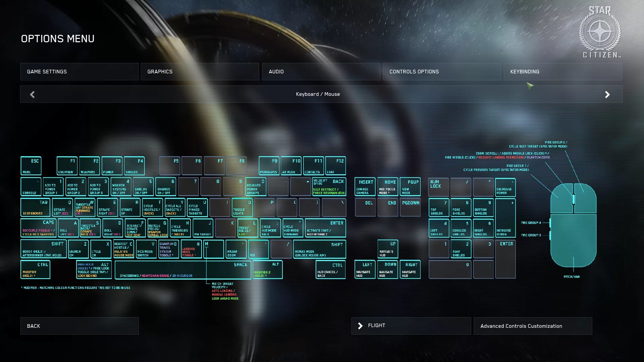Click the SPACE Spacebrake key icon

pyautogui.click(x=182, y=270)
